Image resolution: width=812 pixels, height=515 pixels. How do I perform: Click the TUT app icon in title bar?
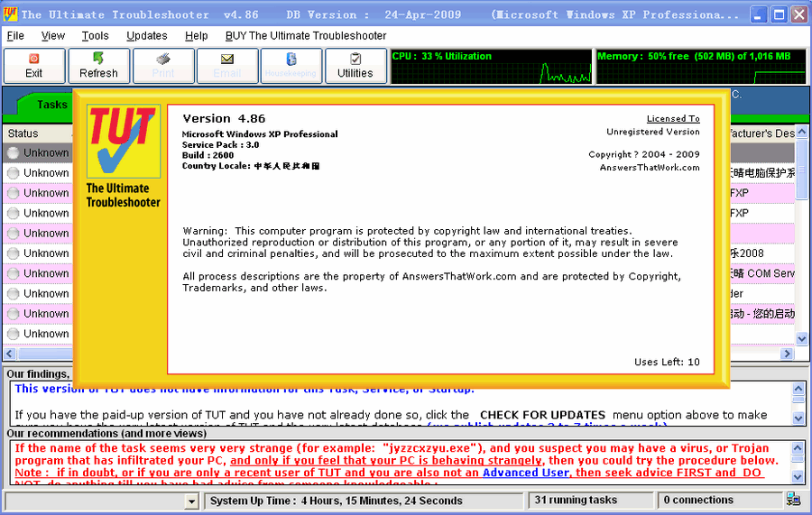pos(9,14)
